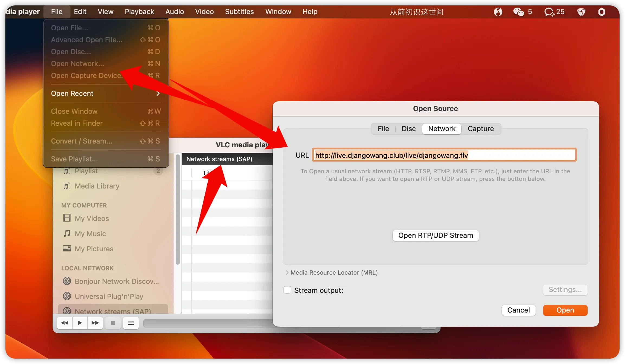Image resolution: width=625 pixels, height=364 pixels.
Task: Click the Open RTP/UDP Stream button
Action: click(x=436, y=235)
